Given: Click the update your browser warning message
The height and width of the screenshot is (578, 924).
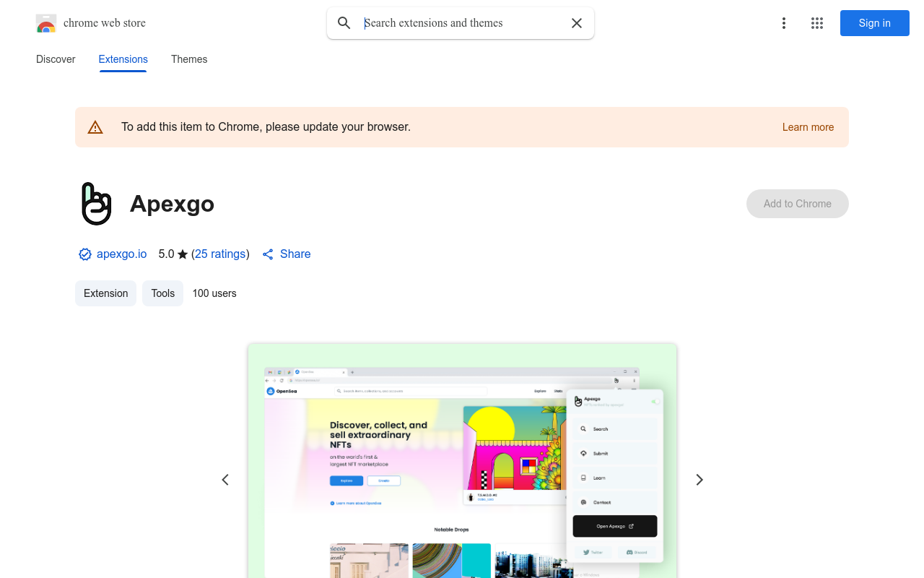Looking at the screenshot, I should click(266, 127).
